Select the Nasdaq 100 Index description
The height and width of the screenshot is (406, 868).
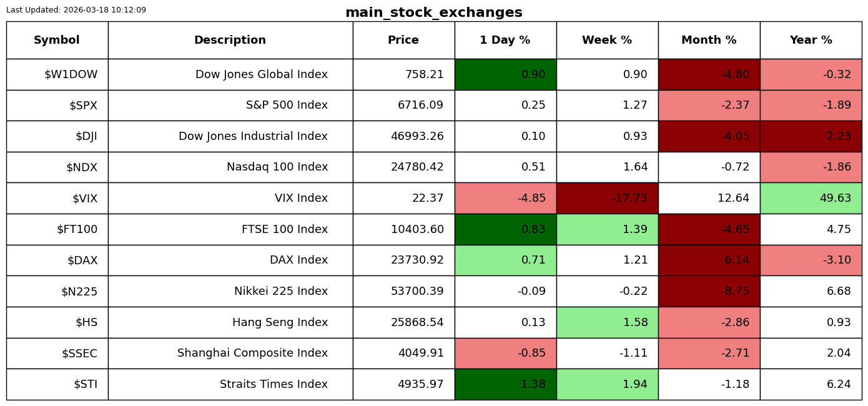coord(277,167)
